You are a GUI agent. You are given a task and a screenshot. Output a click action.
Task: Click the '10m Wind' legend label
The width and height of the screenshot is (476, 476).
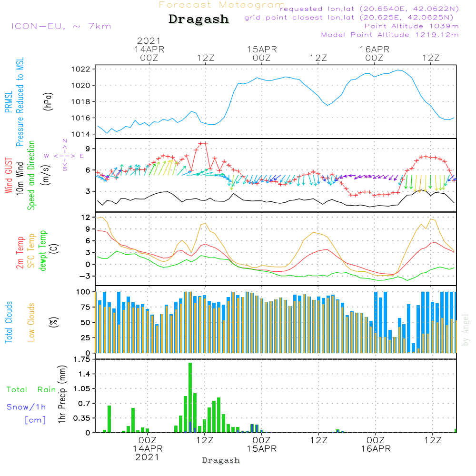click(20, 178)
